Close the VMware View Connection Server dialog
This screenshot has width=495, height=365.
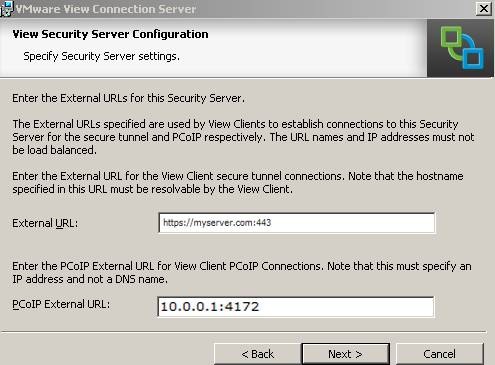coord(484,9)
